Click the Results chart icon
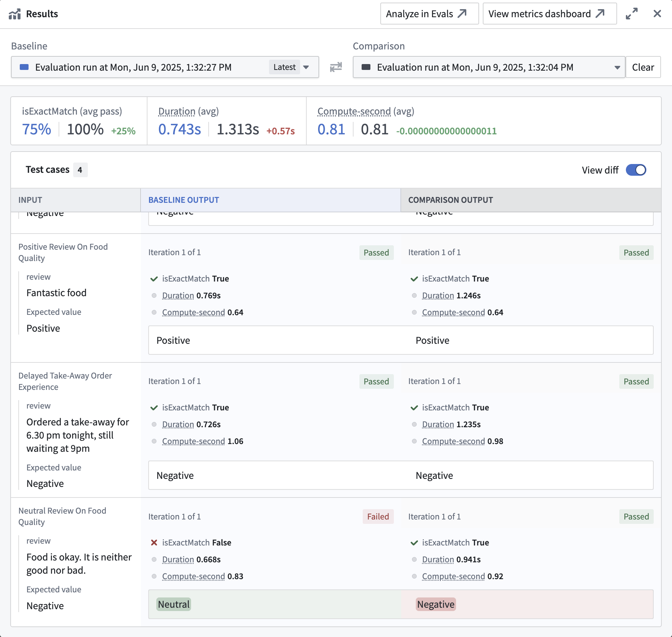The height and width of the screenshot is (637, 672). [x=15, y=14]
